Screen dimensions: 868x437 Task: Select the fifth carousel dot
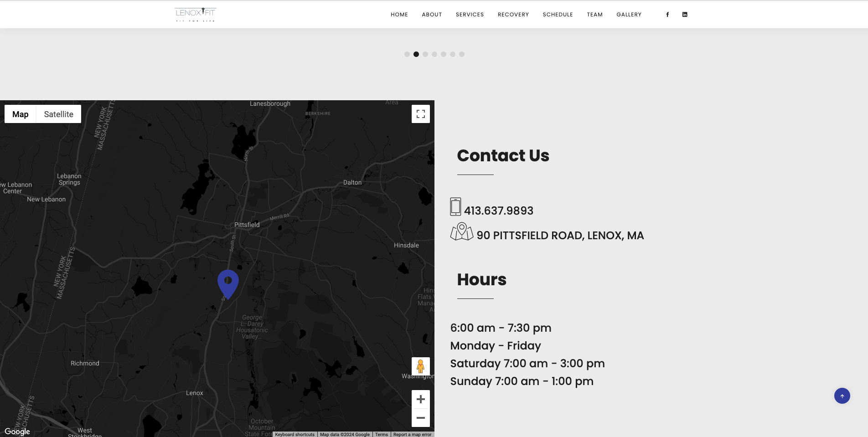[x=444, y=54]
